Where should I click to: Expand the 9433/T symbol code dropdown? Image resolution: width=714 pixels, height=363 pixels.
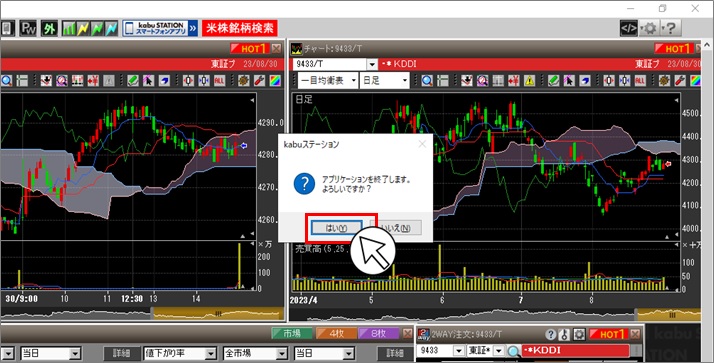(372, 64)
